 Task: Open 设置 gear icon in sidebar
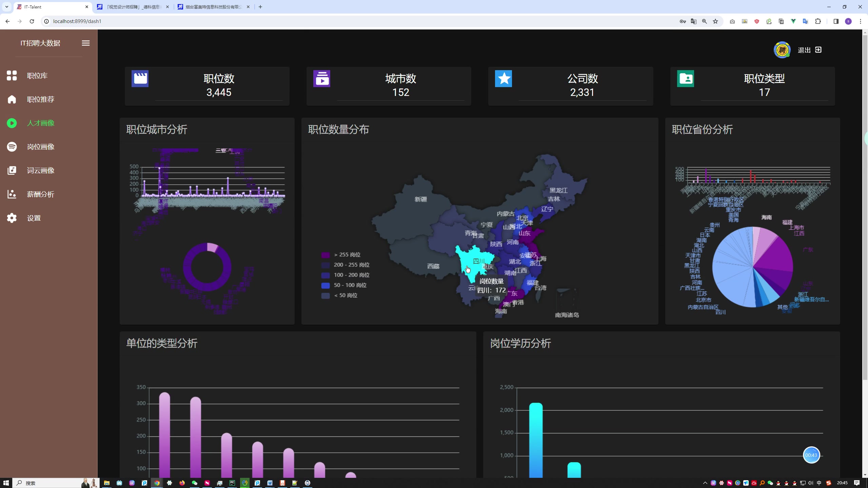pos(12,218)
